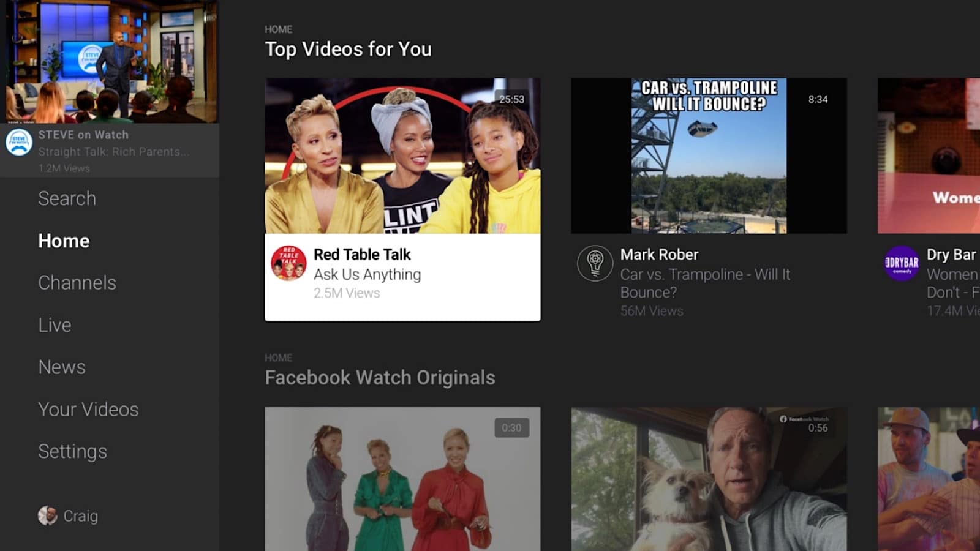Click the Mark Rober lightbulb channel icon
Image resolution: width=980 pixels, height=551 pixels.
click(595, 263)
